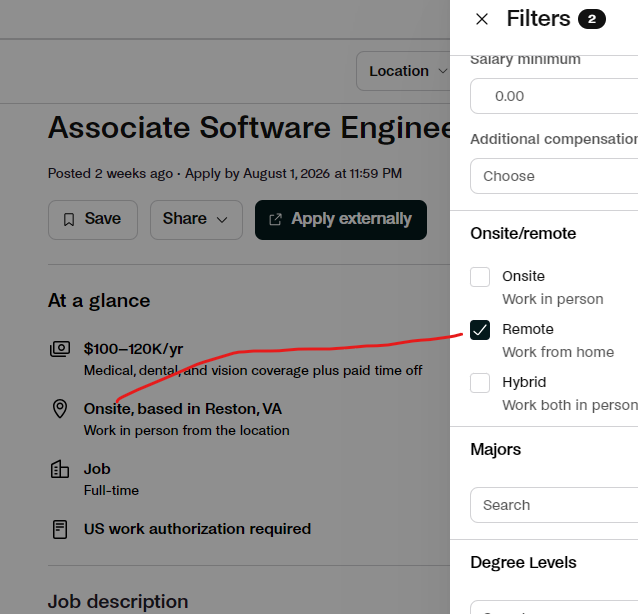Viewport: 638px width, 614px height.
Task: Click the Degree Levels search field
Action: [554, 607]
